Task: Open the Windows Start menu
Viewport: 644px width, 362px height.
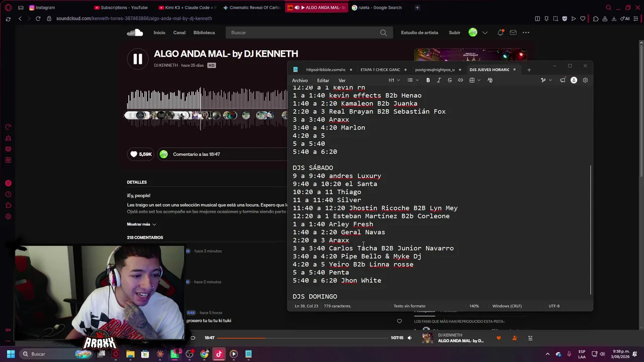Action: 11,354
